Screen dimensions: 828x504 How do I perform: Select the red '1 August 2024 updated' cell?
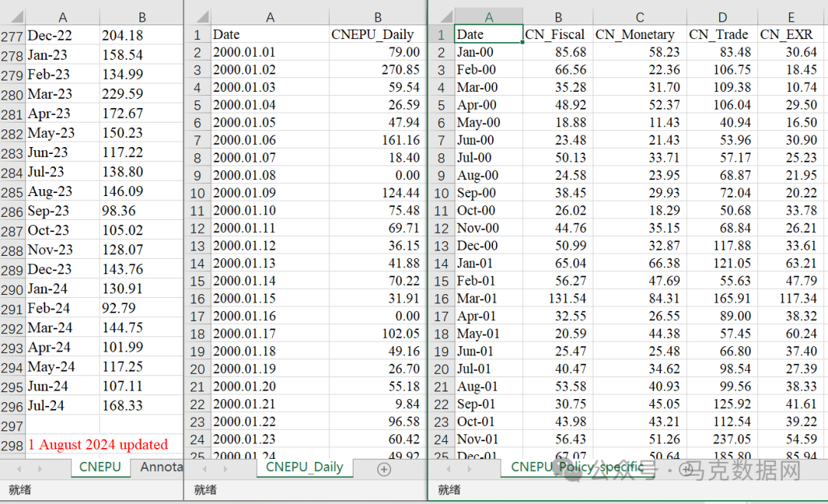[98, 445]
